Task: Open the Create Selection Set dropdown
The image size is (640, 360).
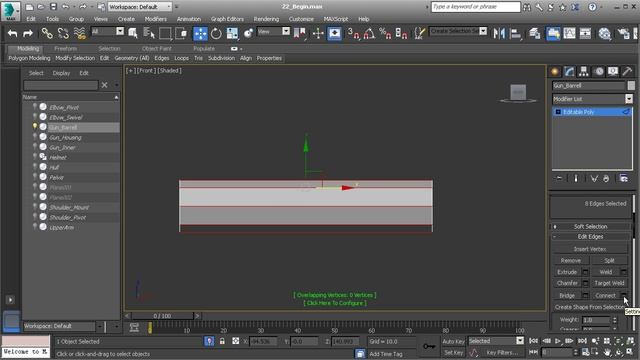Action: (x=458, y=31)
